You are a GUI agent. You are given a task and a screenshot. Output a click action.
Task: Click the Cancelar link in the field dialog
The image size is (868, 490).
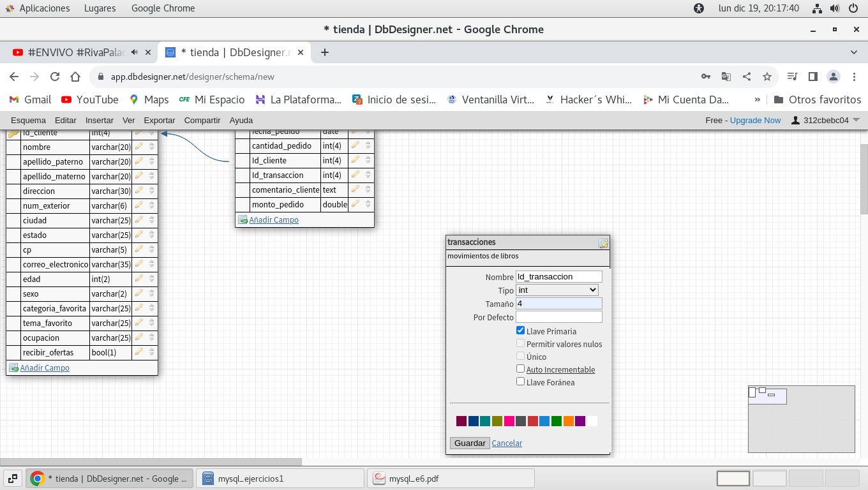(x=507, y=443)
